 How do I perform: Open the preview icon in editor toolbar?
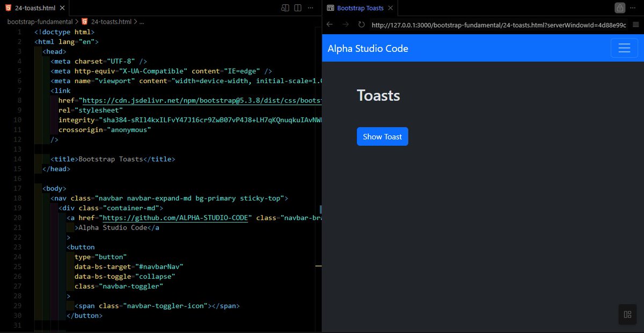[x=285, y=8]
